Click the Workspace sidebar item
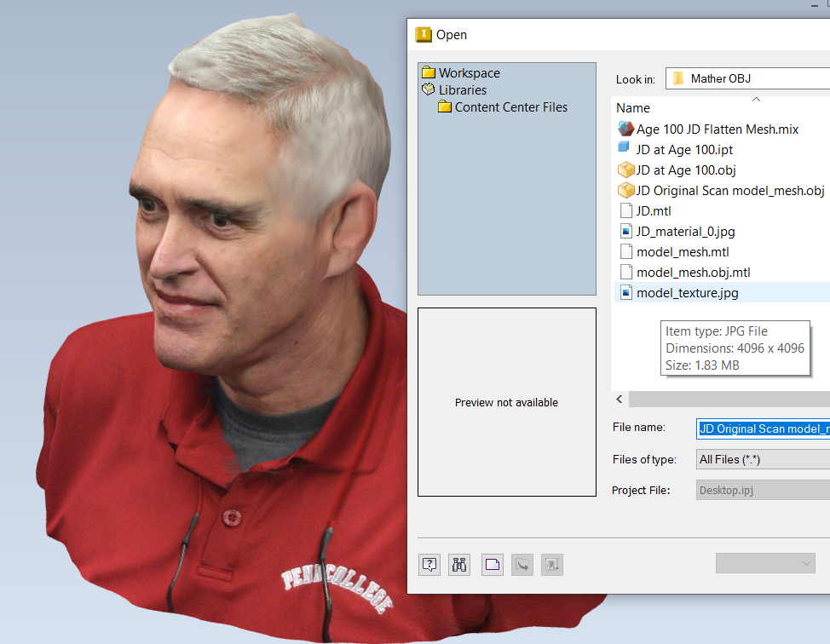Viewport: 830px width, 644px height. [468, 73]
